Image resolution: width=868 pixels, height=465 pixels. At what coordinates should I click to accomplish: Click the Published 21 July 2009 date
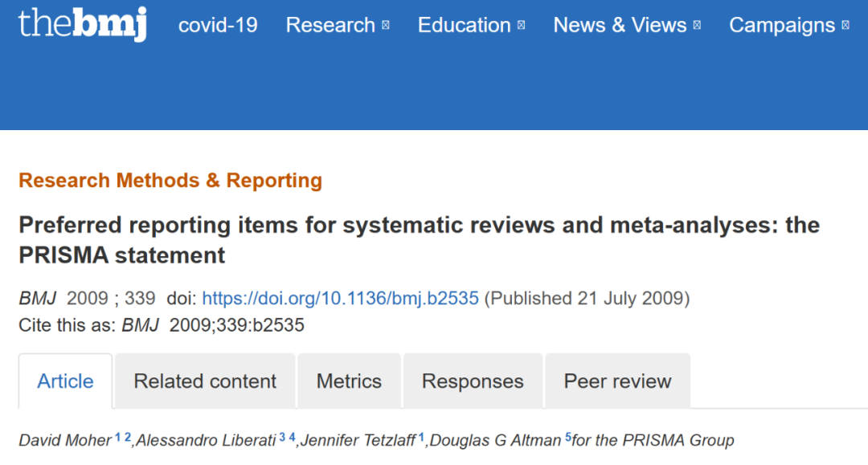[587, 298]
